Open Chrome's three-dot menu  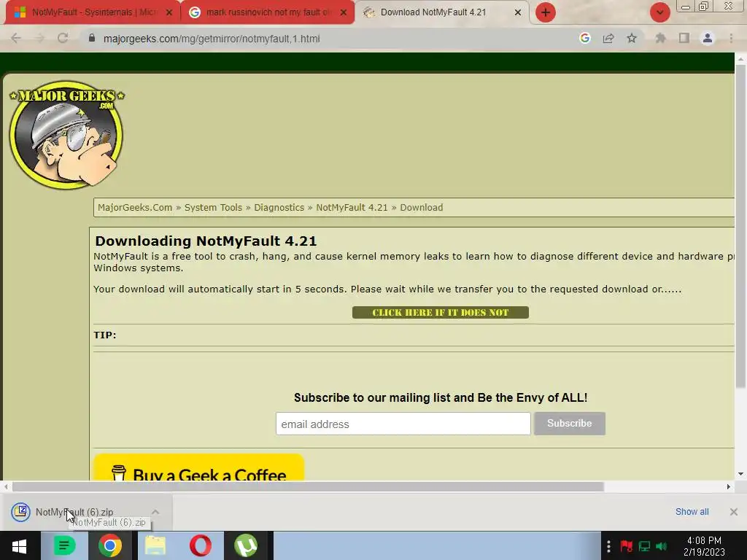731,38
